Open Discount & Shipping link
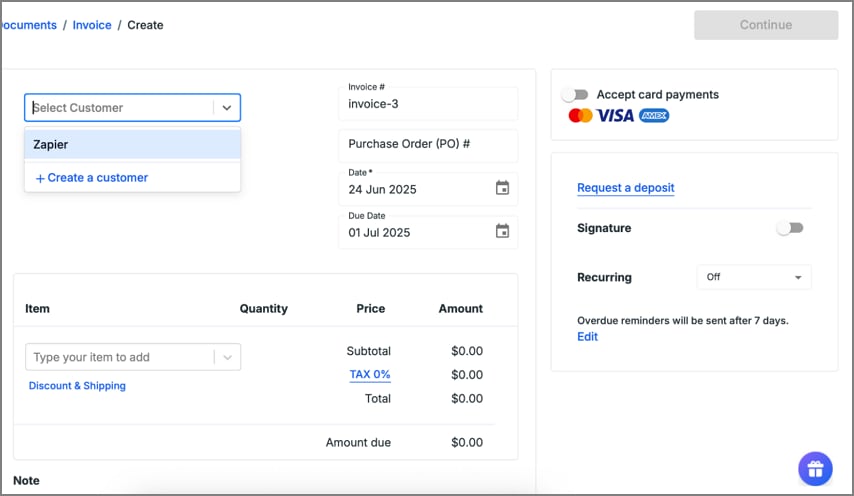Image resolution: width=854 pixels, height=496 pixels. (77, 385)
